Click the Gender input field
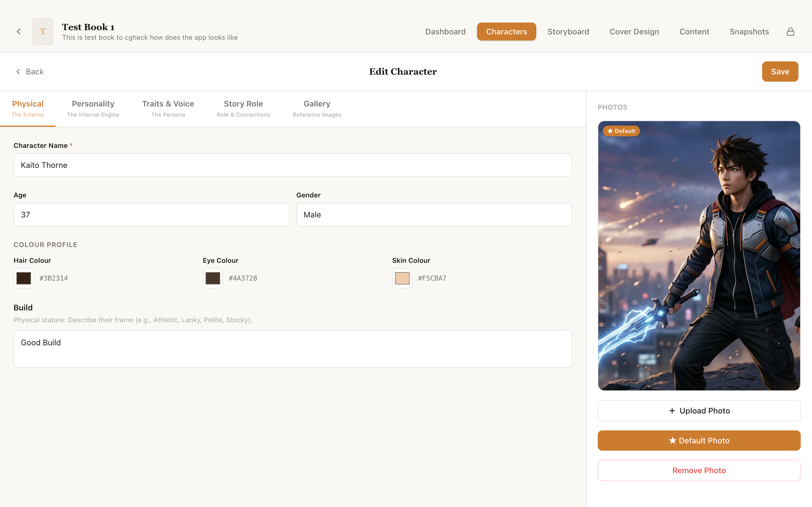This screenshot has height=507, width=812. click(434, 215)
